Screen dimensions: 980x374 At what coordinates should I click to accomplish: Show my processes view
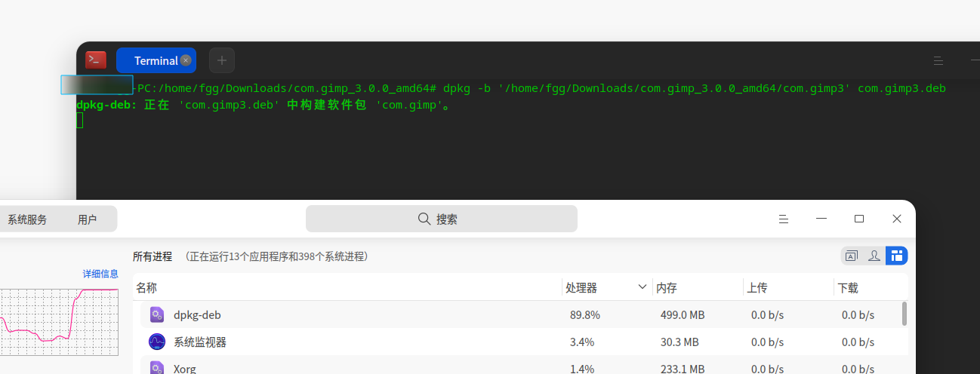(x=874, y=256)
